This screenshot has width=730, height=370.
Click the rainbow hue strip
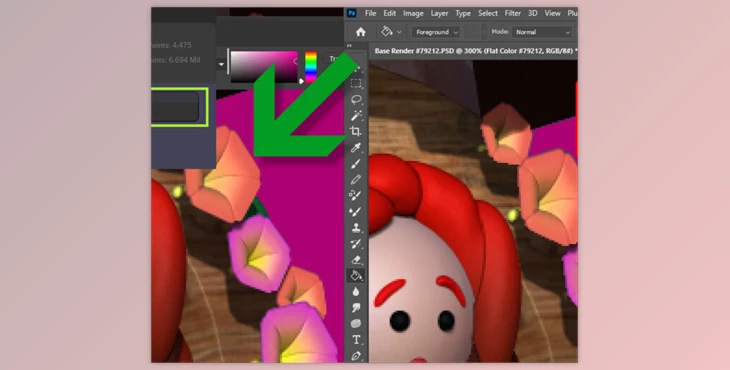(x=311, y=67)
